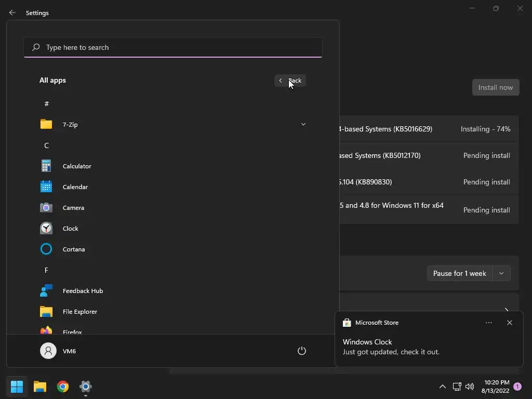Click the search magnifier icon

pyautogui.click(x=36, y=47)
